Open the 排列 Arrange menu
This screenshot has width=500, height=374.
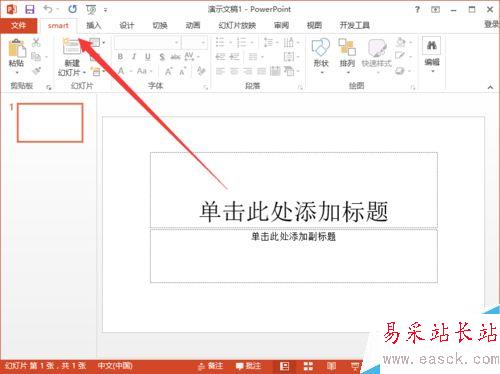click(347, 56)
